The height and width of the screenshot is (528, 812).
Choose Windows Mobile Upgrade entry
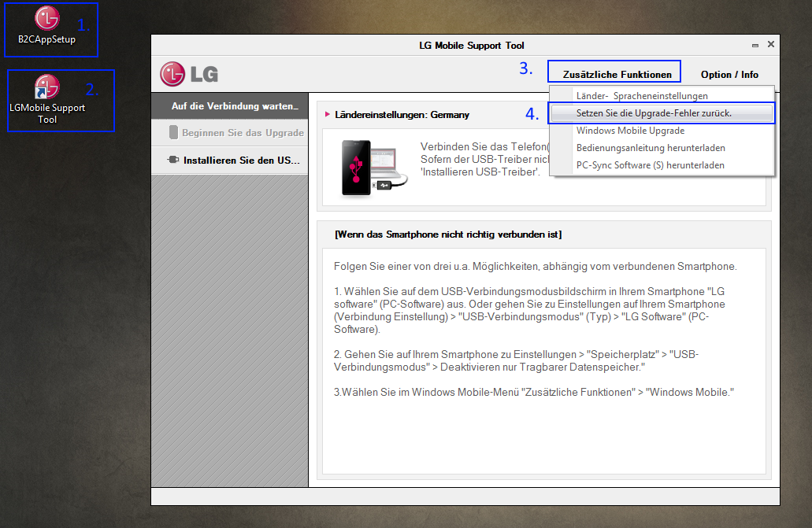[662, 131]
